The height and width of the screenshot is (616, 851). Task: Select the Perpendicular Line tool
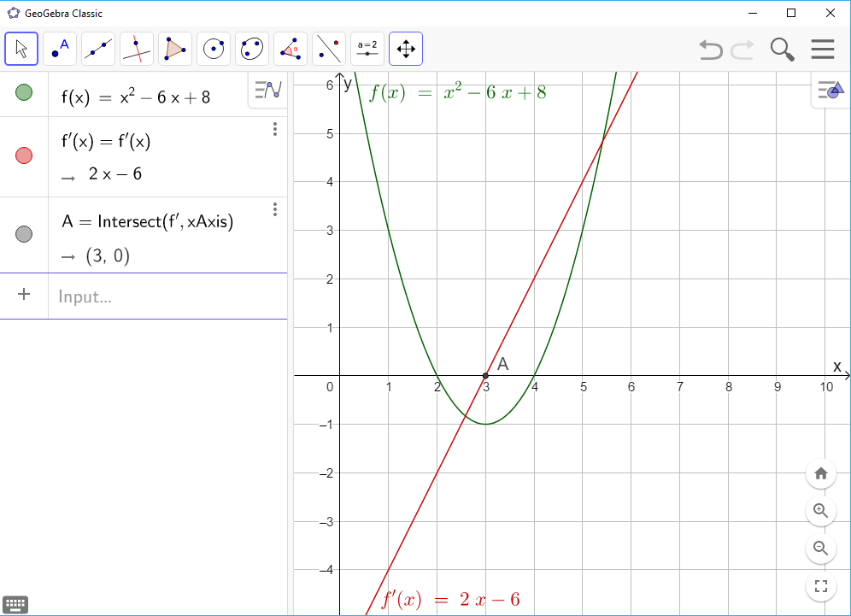pyautogui.click(x=137, y=49)
